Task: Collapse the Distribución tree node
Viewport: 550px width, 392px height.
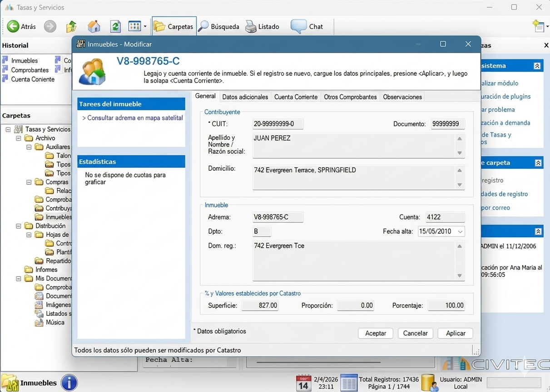Action: click(x=19, y=226)
